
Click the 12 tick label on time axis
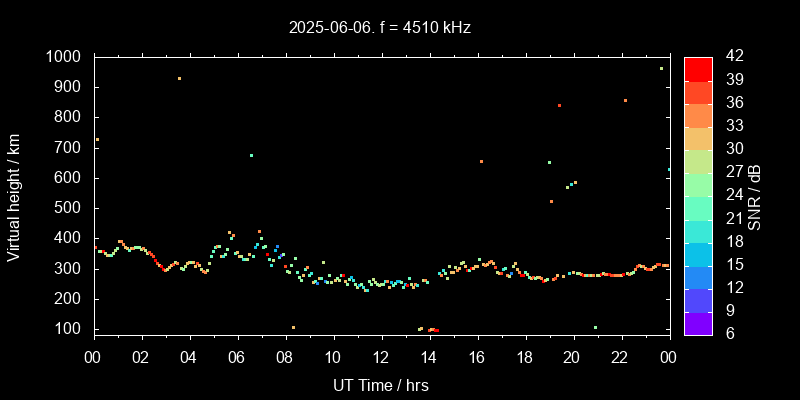tap(381, 357)
